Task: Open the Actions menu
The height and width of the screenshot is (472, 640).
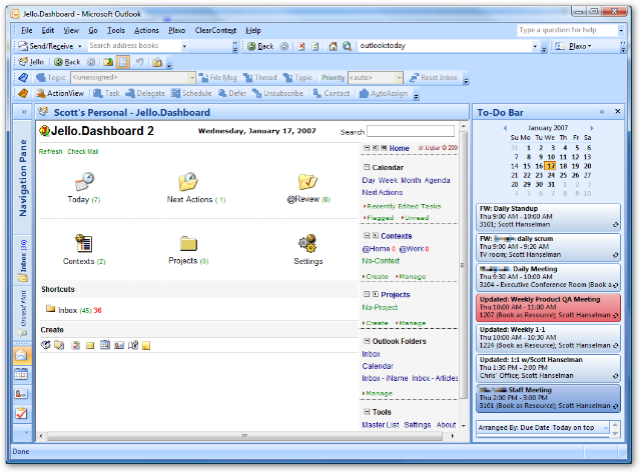Action: coord(146,30)
